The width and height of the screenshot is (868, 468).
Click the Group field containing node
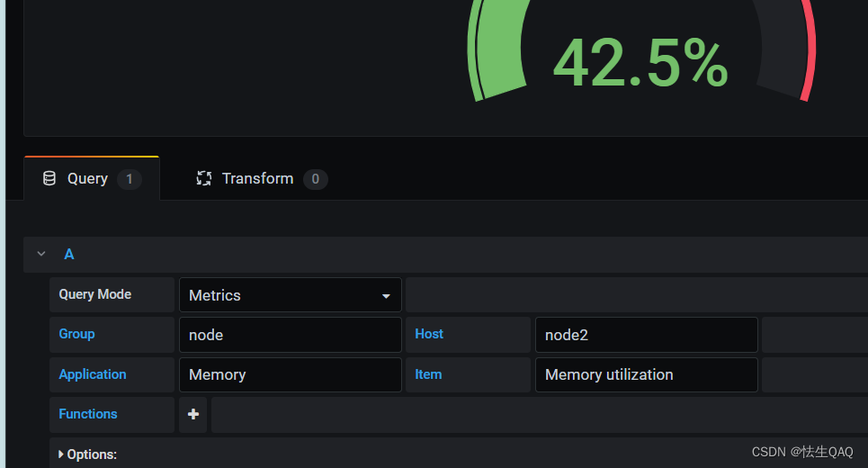(290, 335)
